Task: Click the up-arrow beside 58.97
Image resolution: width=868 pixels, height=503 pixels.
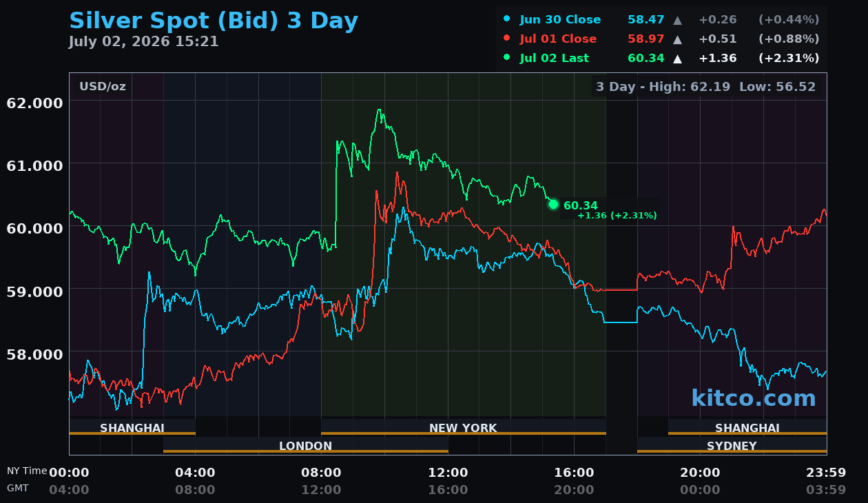Action: click(677, 39)
